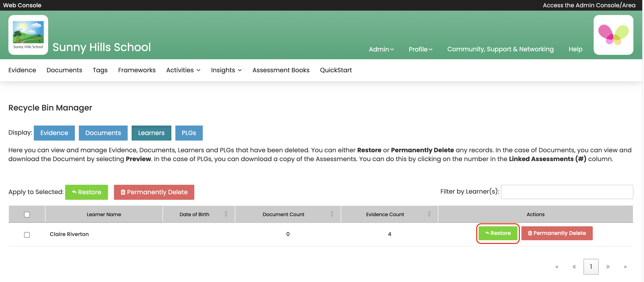Sort by Date of Birth arrows
The height and width of the screenshot is (282, 644).
[x=226, y=214]
